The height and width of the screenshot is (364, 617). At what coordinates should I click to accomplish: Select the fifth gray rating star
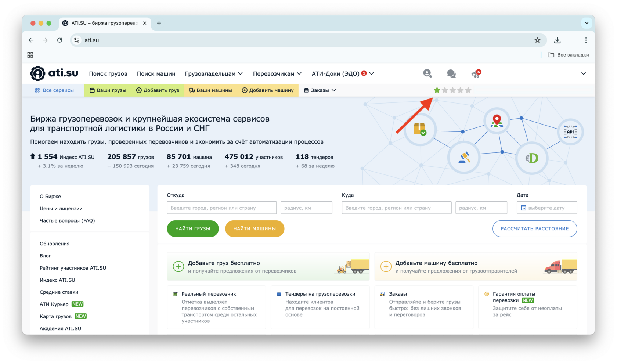click(x=468, y=90)
